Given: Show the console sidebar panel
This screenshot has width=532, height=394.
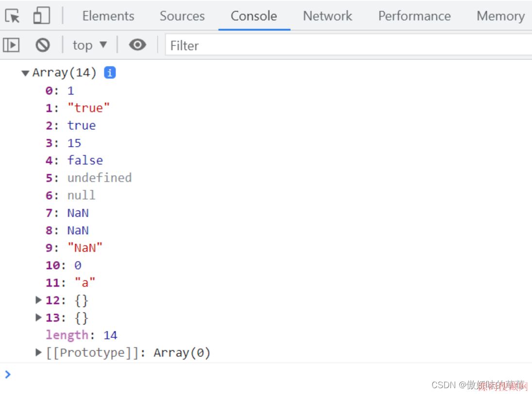Looking at the screenshot, I should [11, 46].
